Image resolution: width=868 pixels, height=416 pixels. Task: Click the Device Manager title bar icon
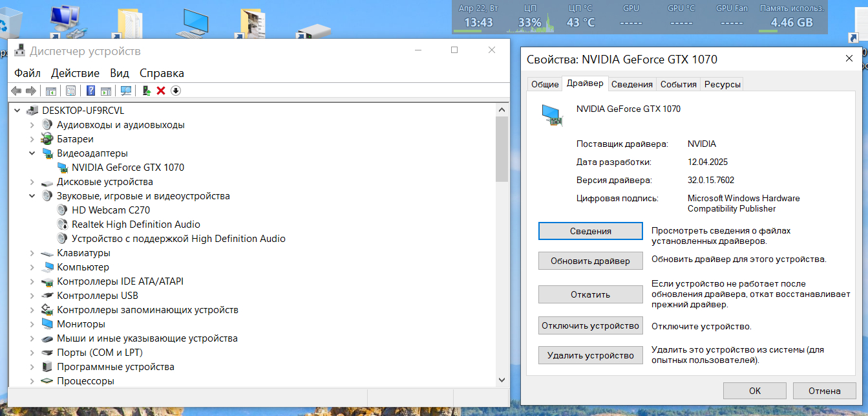tap(20, 50)
